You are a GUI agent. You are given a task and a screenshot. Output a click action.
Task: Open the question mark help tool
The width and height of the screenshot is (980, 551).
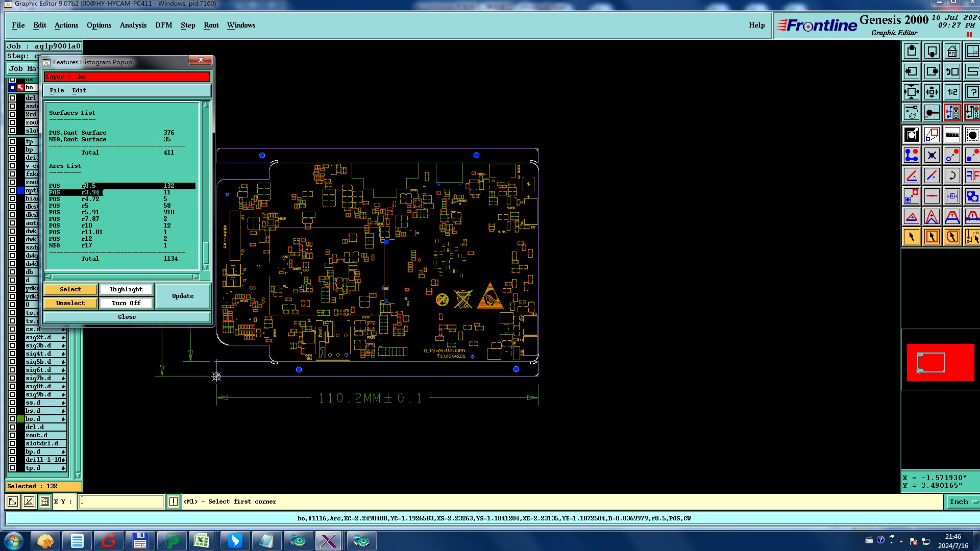[972, 92]
